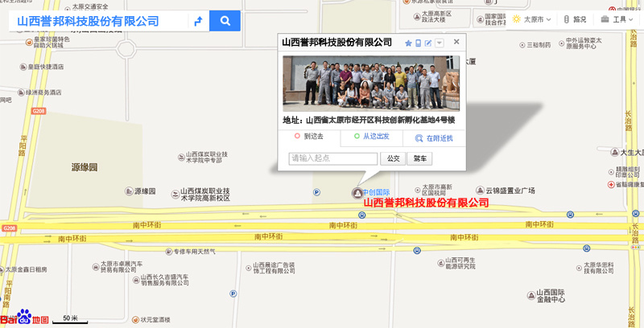Expand the popup's small down-arrow menu

(x=440, y=43)
